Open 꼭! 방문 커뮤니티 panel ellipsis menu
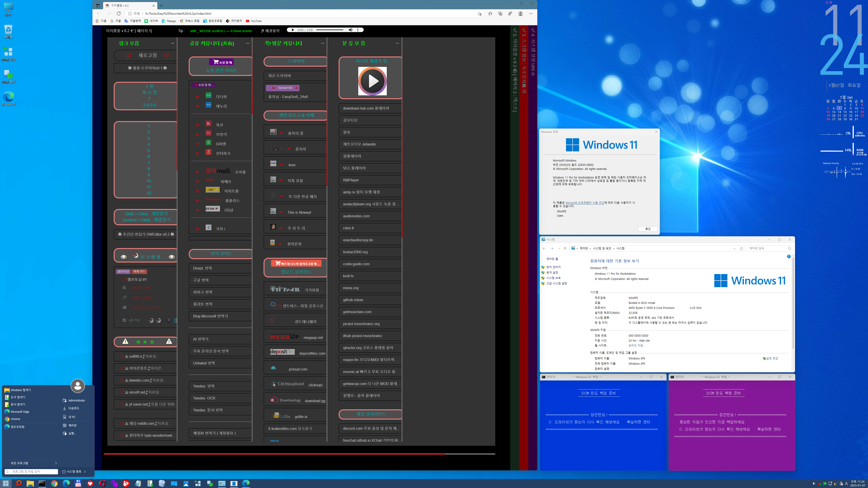 [x=323, y=43]
